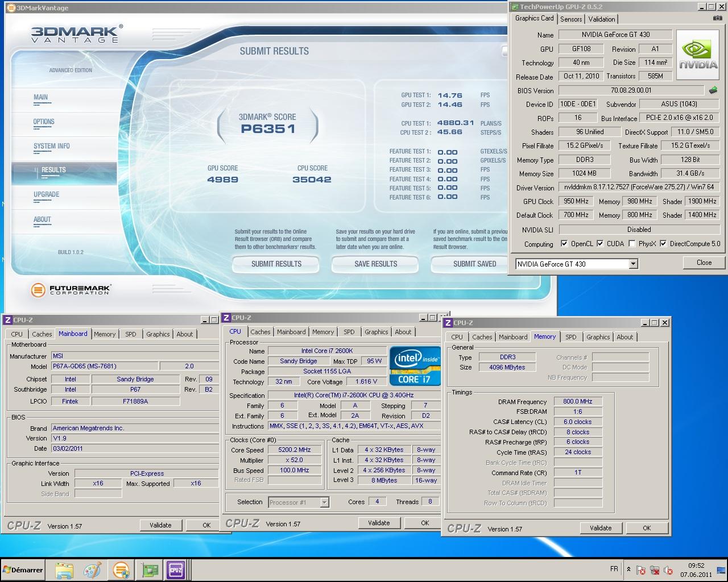Viewport: 728px width, 582px height.
Task: Open System Info in 3DMark sidebar
Action: [52, 146]
